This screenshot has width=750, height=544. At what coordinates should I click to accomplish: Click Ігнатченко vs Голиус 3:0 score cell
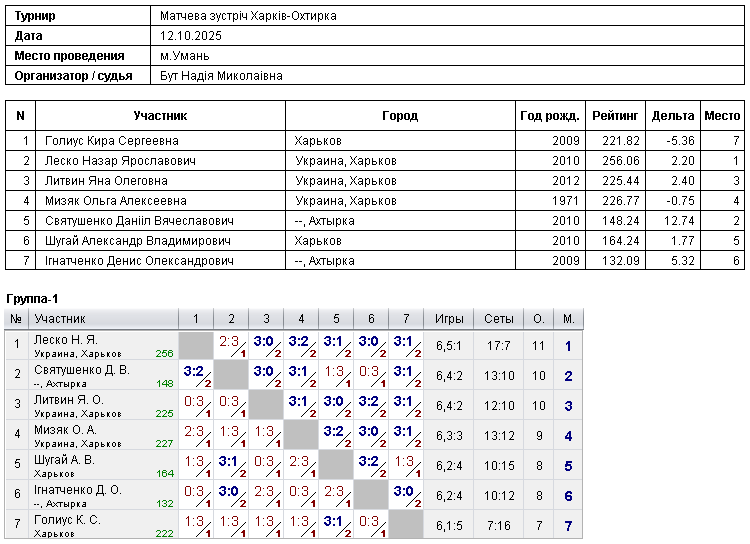click(406, 495)
